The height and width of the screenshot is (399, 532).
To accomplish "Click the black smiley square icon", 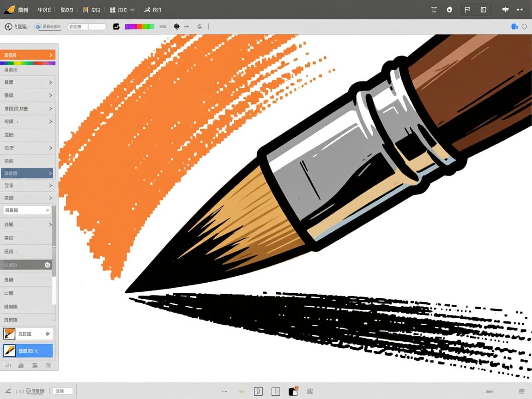I will [116, 27].
